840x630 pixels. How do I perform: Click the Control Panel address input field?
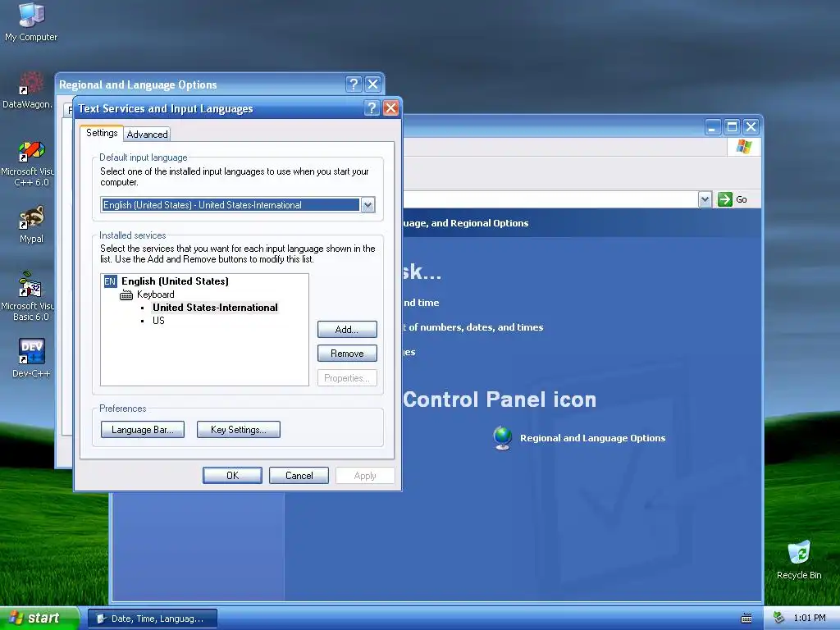(x=550, y=199)
